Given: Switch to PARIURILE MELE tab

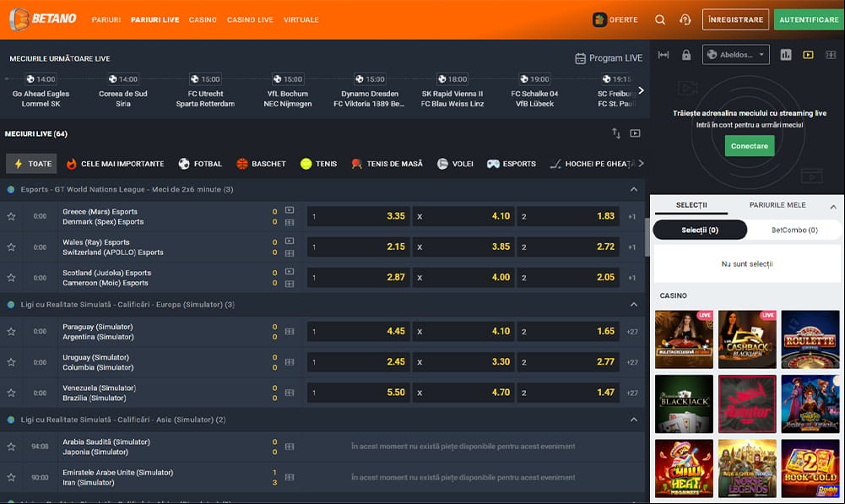Looking at the screenshot, I should 777,205.
